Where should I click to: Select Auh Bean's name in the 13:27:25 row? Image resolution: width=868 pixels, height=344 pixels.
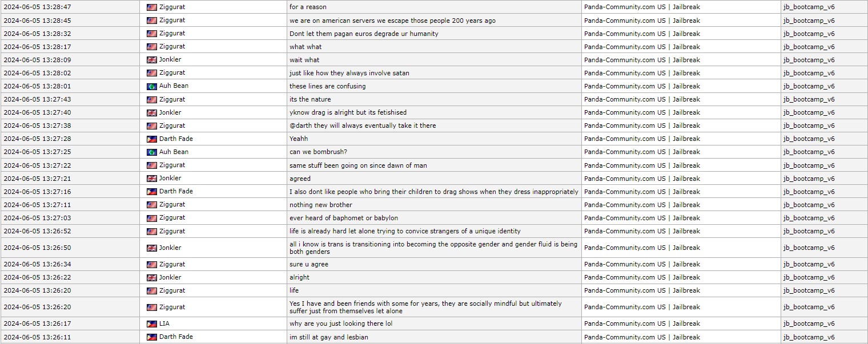tap(174, 152)
